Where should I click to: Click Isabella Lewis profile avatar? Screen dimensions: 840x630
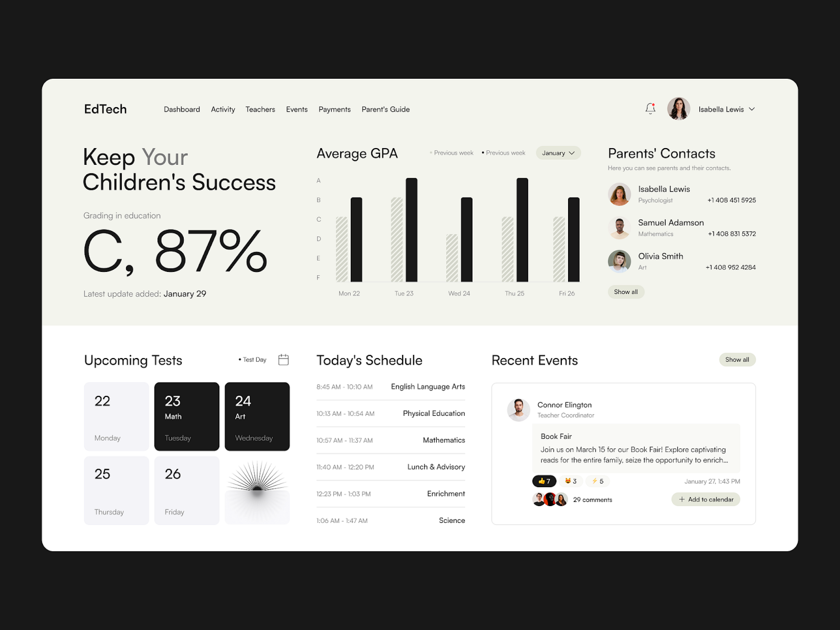[x=678, y=109]
